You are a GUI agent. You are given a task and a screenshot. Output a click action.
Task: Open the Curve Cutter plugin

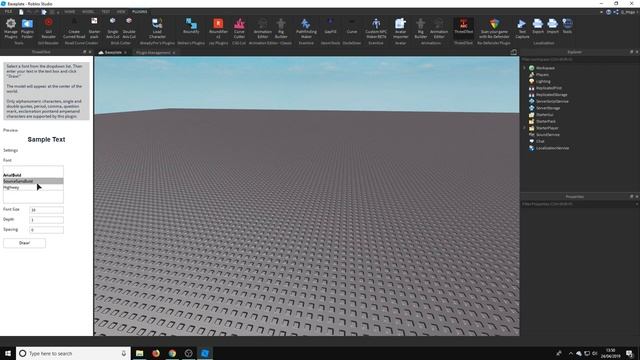click(239, 28)
